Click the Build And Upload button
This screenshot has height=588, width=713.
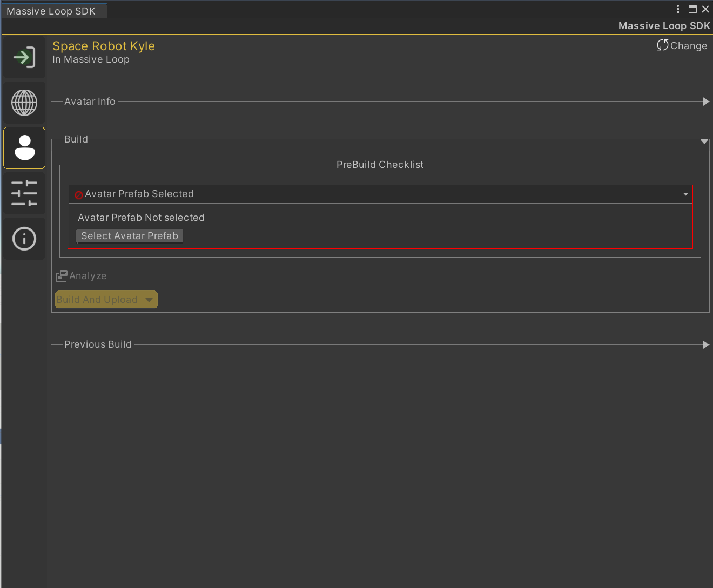click(x=98, y=300)
